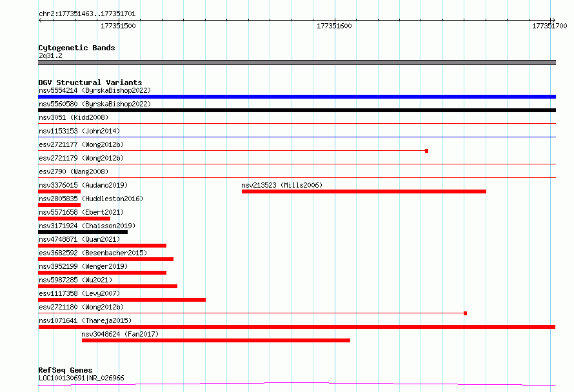Image resolution: width=574 pixels, height=392 pixels.
Task: Click the nsv3171924 (Chaisson2019) label
Action: [x=87, y=226]
